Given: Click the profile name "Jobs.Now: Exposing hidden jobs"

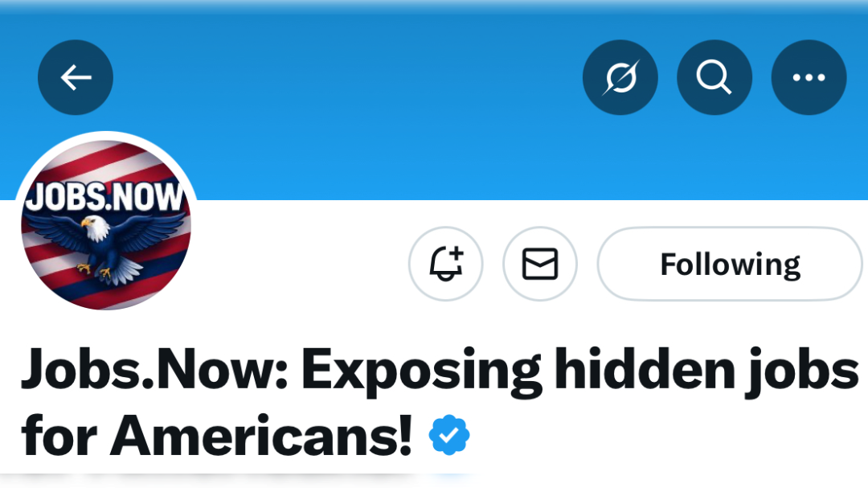Looking at the screenshot, I should point(438,369).
